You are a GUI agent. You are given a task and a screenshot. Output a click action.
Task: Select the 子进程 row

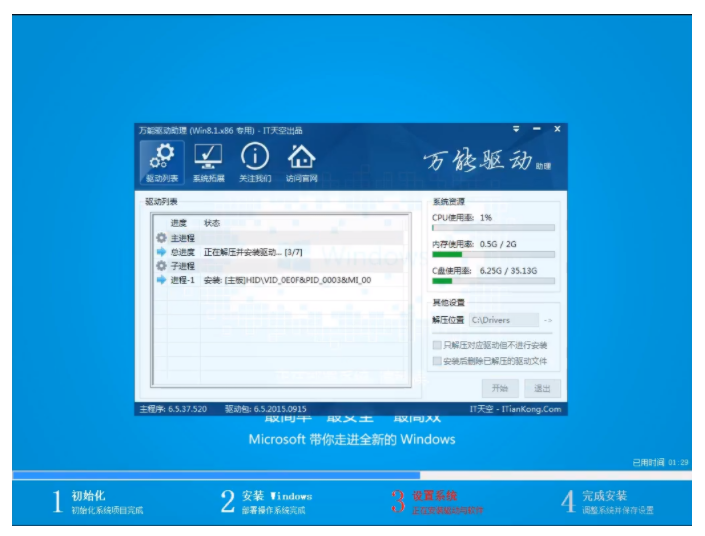click(281, 266)
